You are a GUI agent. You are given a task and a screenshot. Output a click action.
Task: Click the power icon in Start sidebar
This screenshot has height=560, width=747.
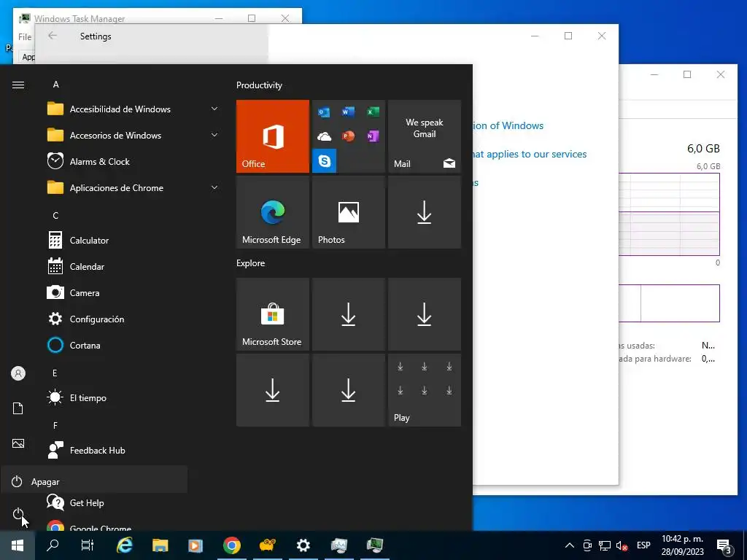pyautogui.click(x=18, y=514)
